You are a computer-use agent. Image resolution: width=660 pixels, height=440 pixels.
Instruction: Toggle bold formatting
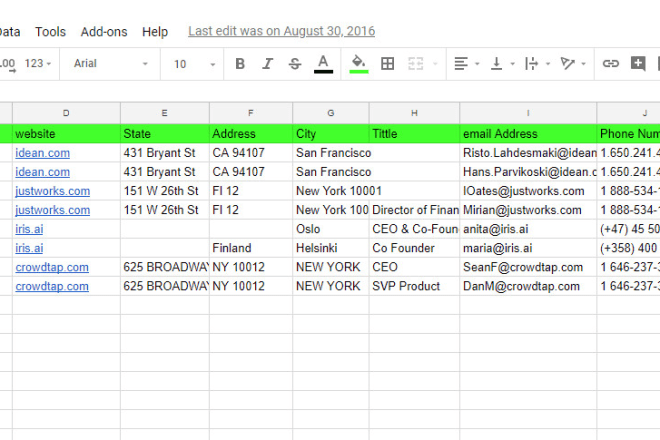(240, 64)
